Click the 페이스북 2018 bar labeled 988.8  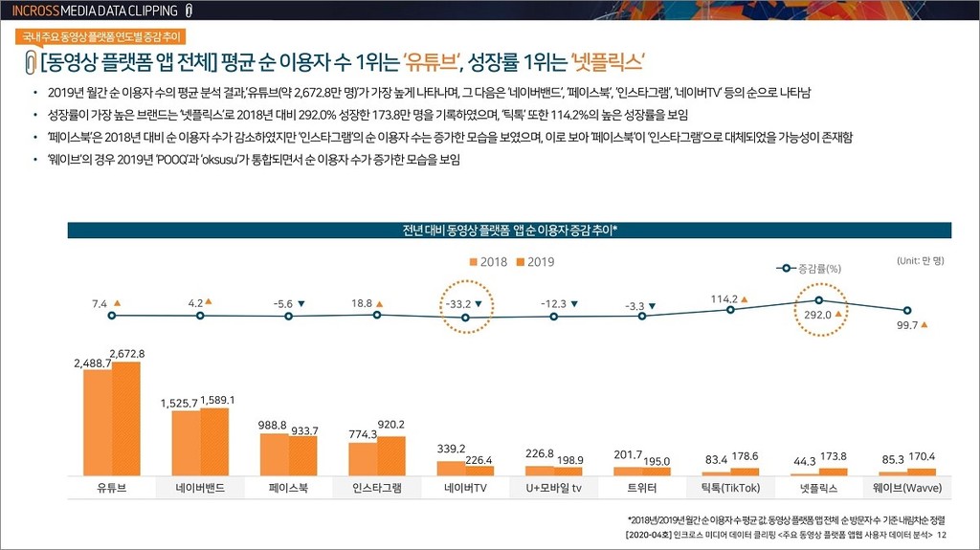275,454
